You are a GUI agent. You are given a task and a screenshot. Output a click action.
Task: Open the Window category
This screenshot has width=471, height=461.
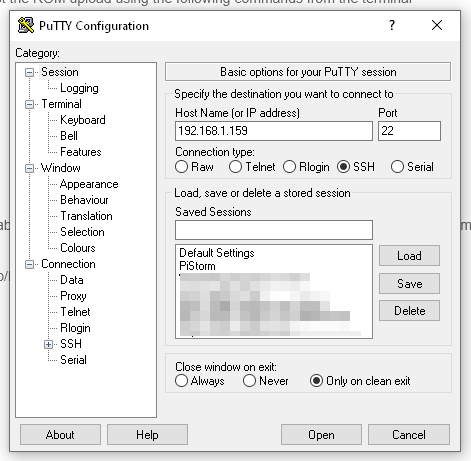click(61, 168)
